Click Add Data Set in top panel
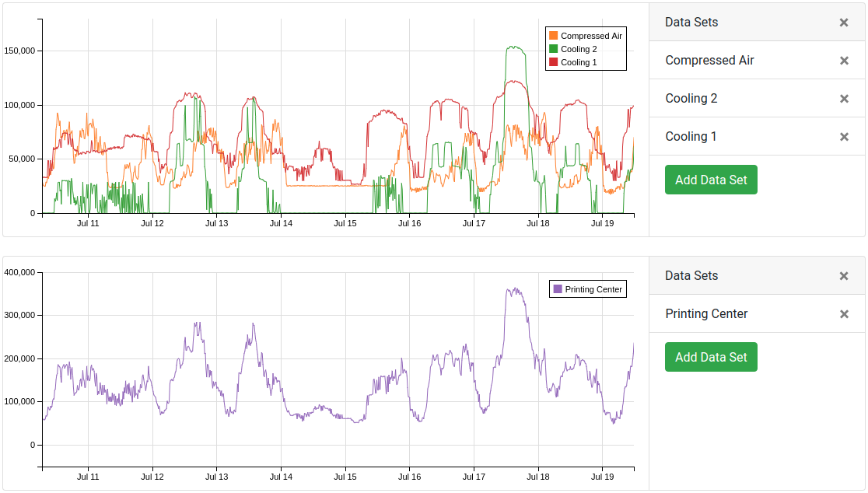 [x=711, y=180]
